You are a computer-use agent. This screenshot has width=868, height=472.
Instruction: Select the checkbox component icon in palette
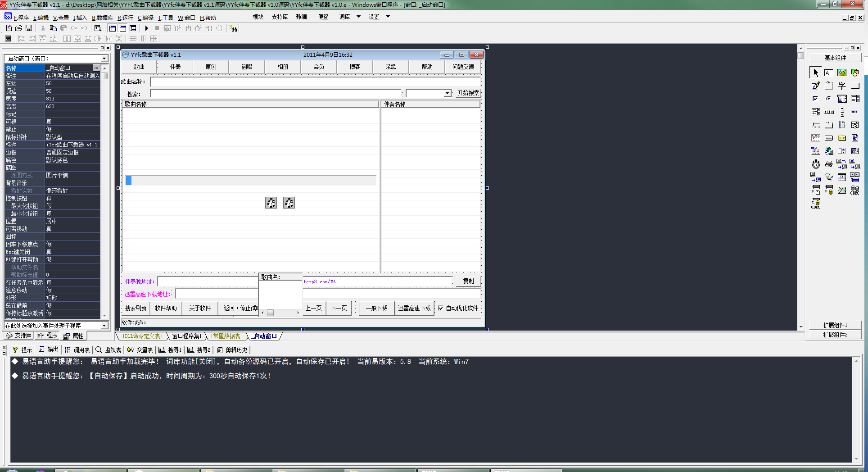[x=816, y=99]
